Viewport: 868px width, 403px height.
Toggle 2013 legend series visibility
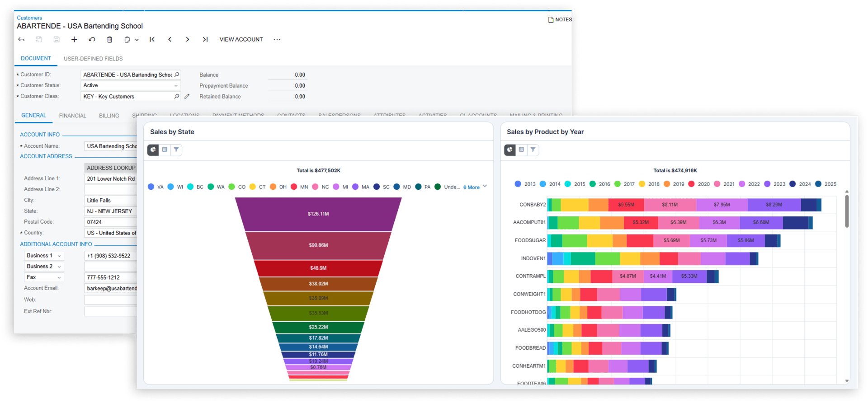[525, 184]
